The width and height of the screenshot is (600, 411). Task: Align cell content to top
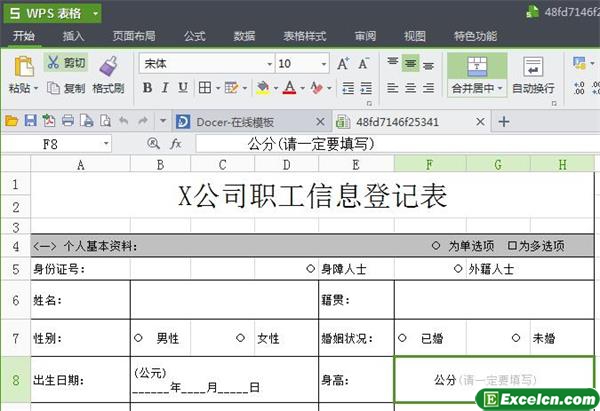pos(393,63)
